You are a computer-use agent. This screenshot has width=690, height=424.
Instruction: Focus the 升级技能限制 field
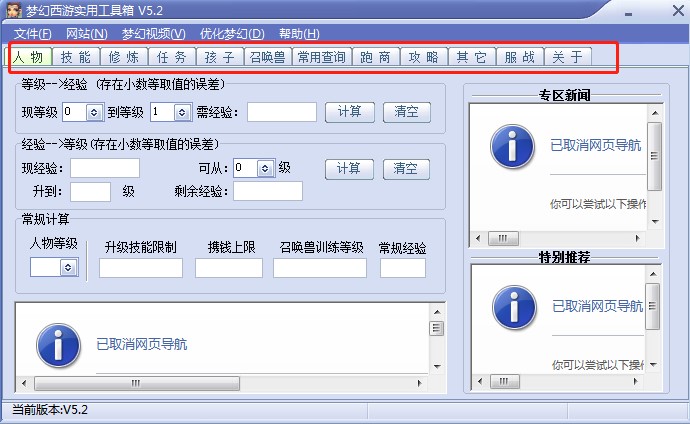(x=141, y=268)
